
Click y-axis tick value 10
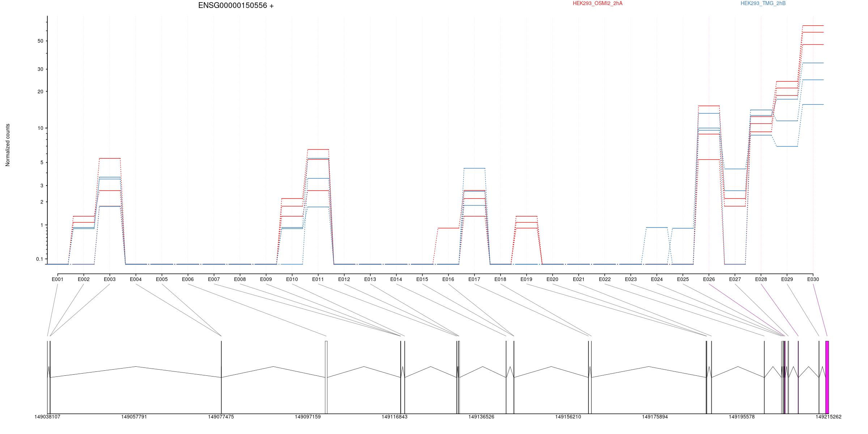(40, 128)
